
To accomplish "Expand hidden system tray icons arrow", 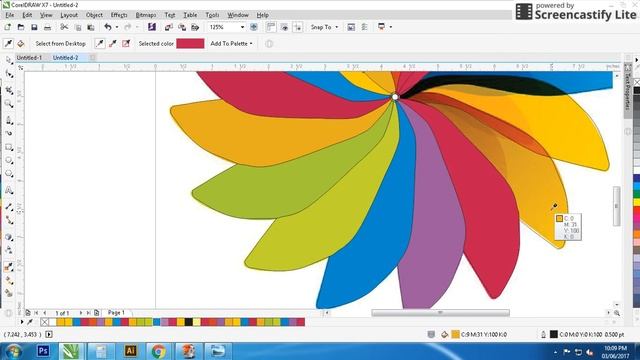I will [x=555, y=352].
